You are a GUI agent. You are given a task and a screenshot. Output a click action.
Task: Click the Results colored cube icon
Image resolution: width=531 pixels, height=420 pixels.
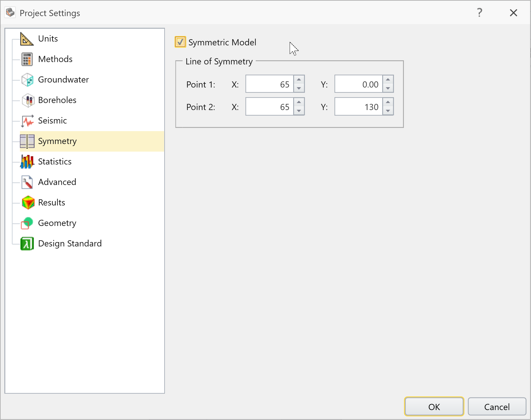28,203
